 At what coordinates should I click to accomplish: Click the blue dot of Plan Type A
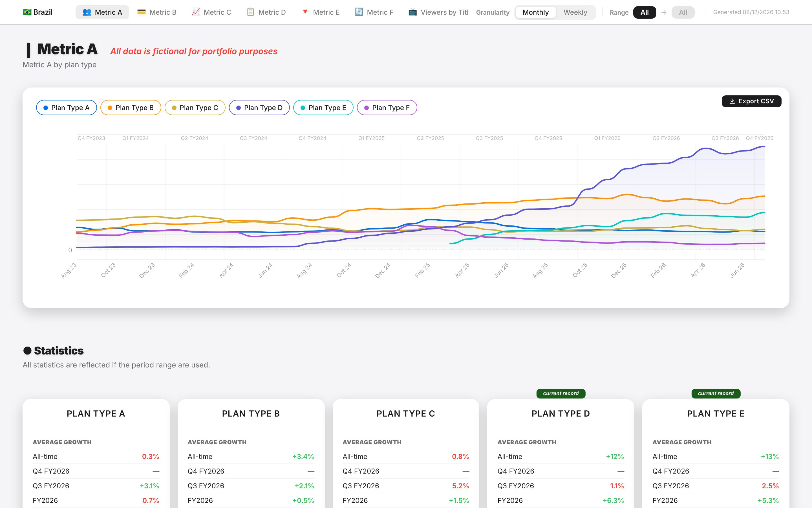pyautogui.click(x=46, y=108)
